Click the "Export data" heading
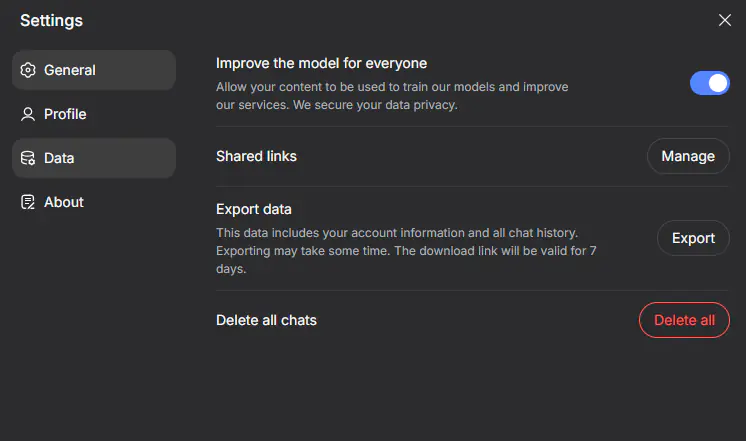The width and height of the screenshot is (746, 441). pyautogui.click(x=254, y=209)
